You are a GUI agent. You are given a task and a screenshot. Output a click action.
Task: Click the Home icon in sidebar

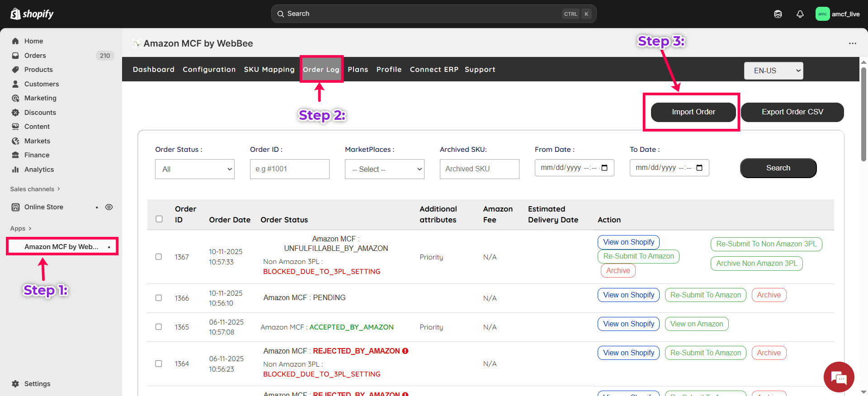[x=15, y=41]
